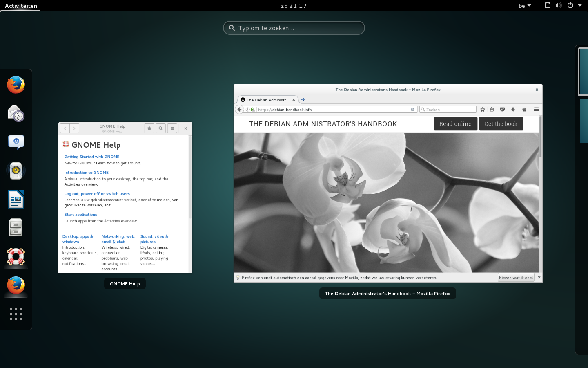Image resolution: width=588 pixels, height=368 pixels.
Task: Bookmark this page with Firefox star icon
Action: (483, 110)
